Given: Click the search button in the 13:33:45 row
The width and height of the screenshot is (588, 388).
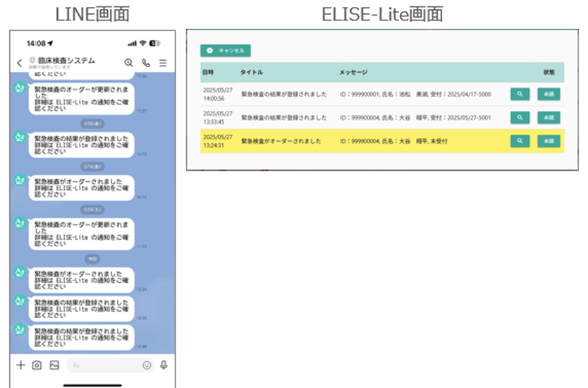Looking at the screenshot, I should pos(520,117).
